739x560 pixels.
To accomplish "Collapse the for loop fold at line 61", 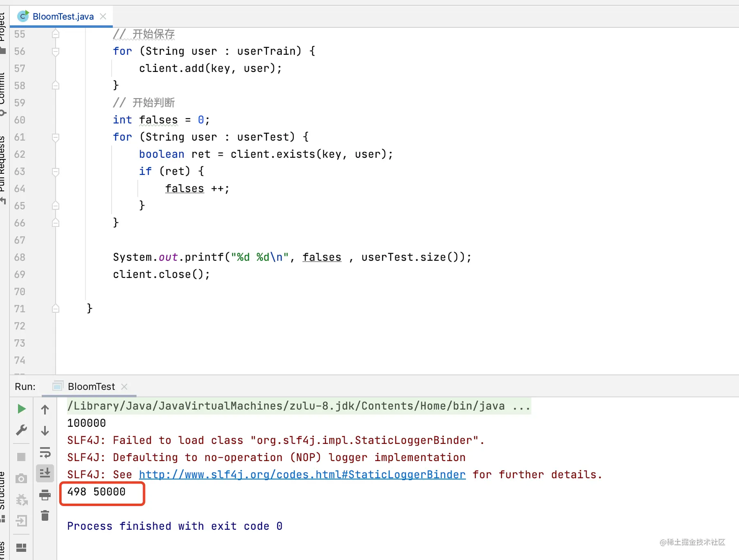I will pyautogui.click(x=56, y=137).
